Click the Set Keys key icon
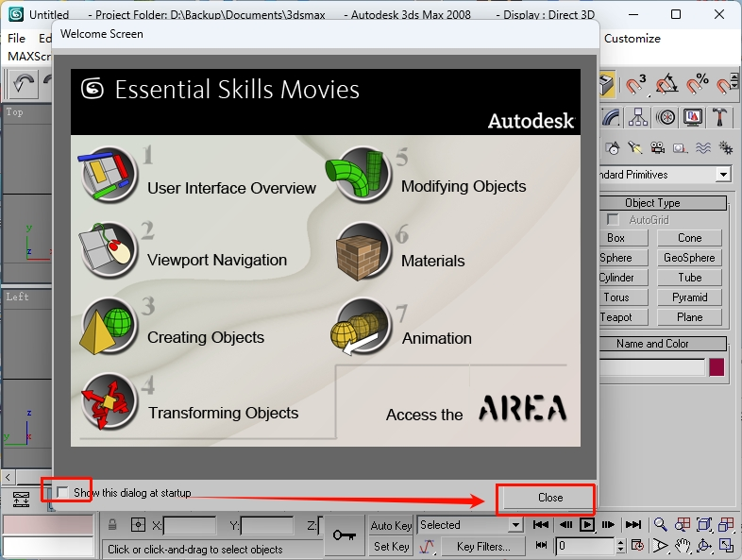This screenshot has width=742, height=560. coord(345,535)
